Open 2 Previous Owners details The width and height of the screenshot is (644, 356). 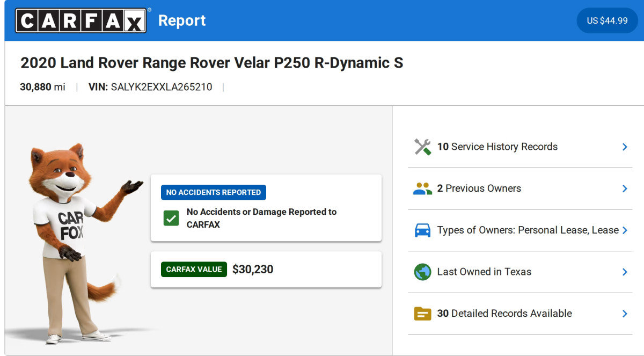pyautogui.click(x=520, y=188)
